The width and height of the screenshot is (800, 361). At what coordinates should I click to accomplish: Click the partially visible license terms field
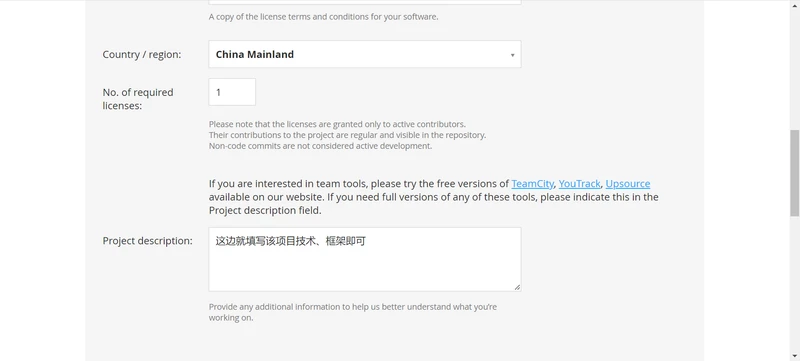[364, 2]
